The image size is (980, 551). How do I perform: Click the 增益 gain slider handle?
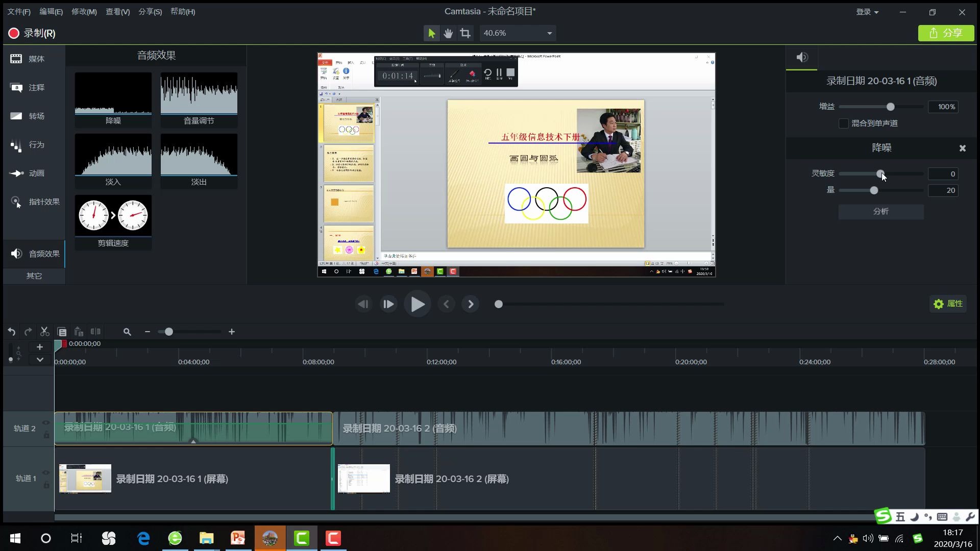click(x=890, y=107)
